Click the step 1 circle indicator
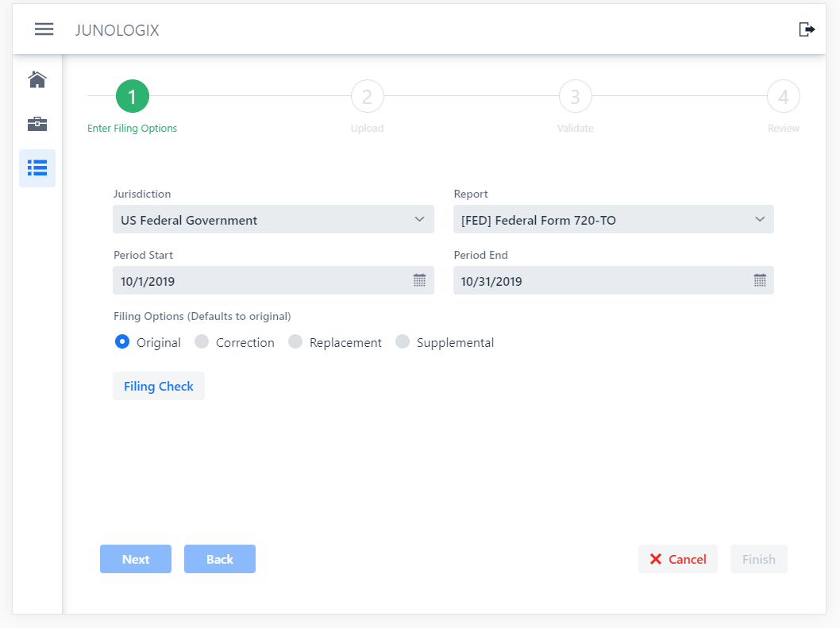This screenshot has width=840, height=628. click(133, 97)
